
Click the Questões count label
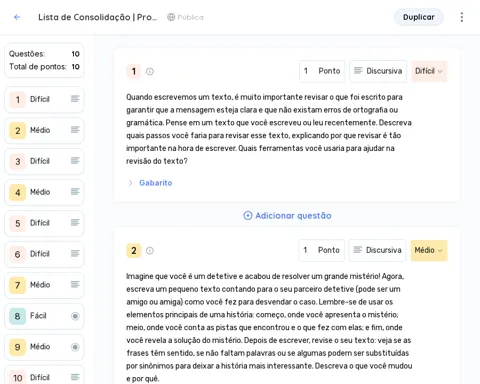coord(27,54)
